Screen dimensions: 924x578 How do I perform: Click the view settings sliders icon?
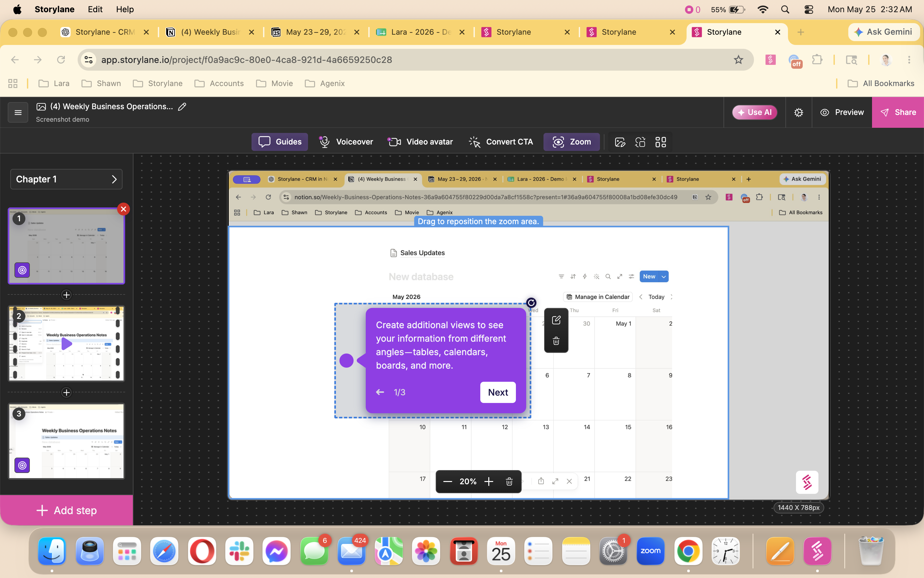[x=631, y=276]
